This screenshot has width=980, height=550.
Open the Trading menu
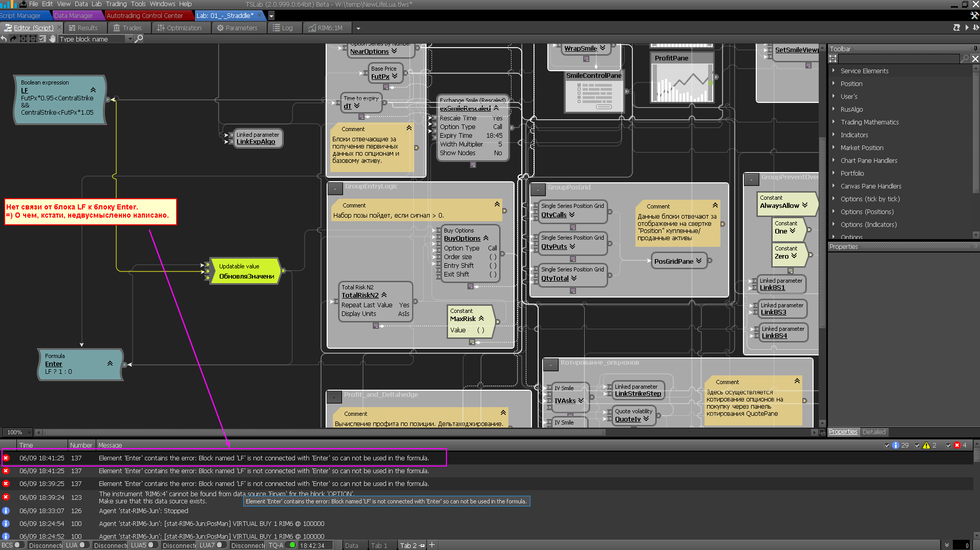pyautogui.click(x=116, y=4)
